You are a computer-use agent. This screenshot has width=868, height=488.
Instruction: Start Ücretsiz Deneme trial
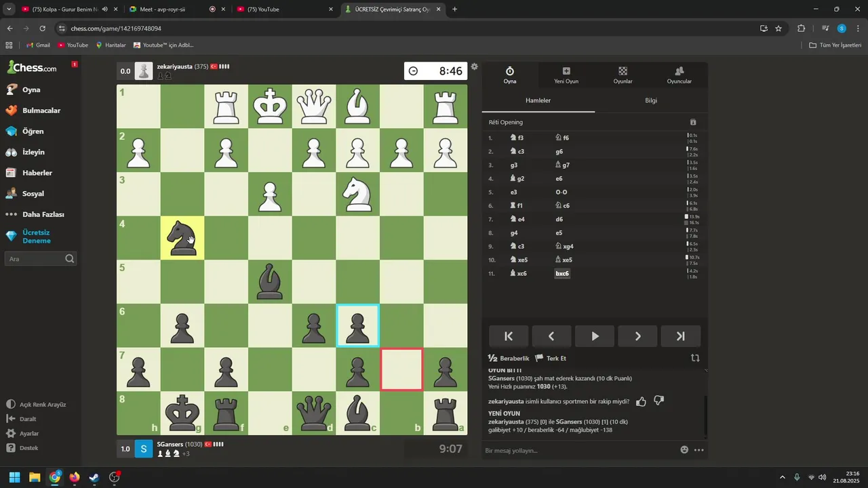pyautogui.click(x=41, y=237)
